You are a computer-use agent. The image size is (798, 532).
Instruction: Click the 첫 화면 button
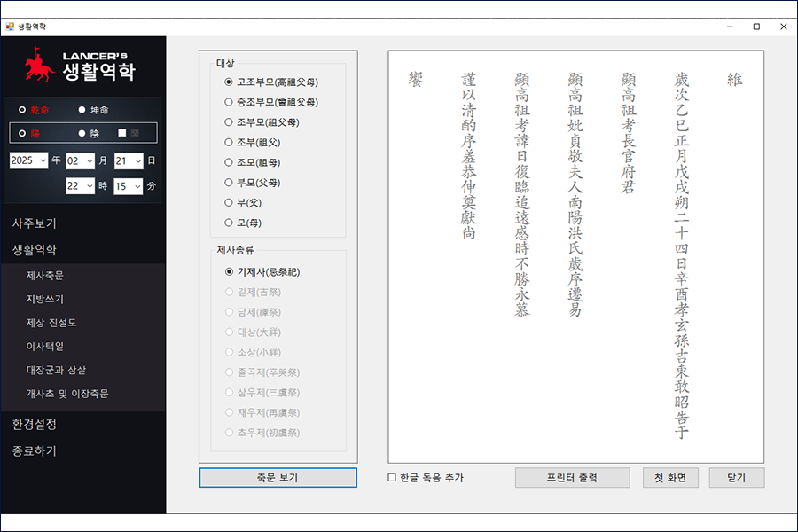[x=670, y=478]
